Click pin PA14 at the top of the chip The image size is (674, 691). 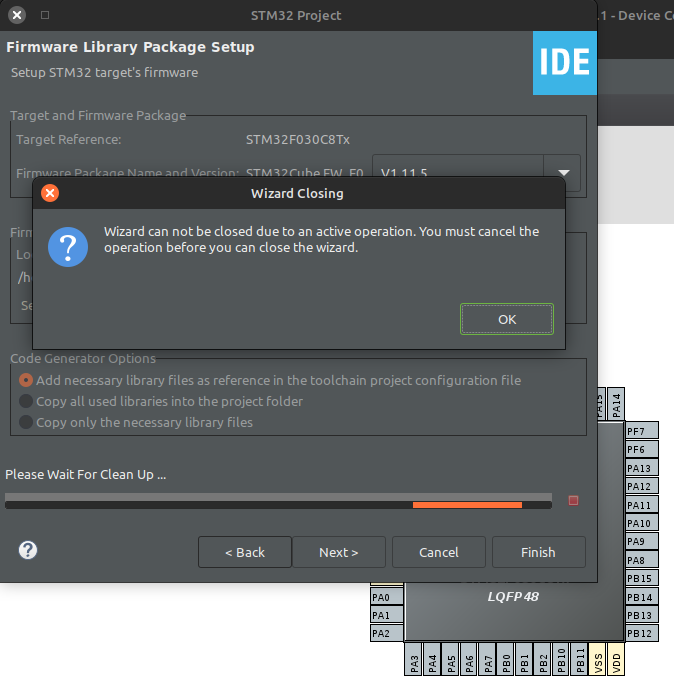(616, 404)
